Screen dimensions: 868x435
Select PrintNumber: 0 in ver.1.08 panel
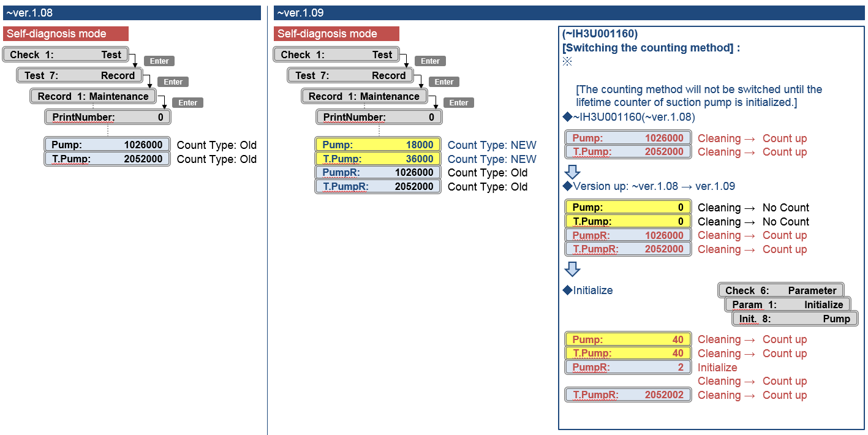point(108,117)
